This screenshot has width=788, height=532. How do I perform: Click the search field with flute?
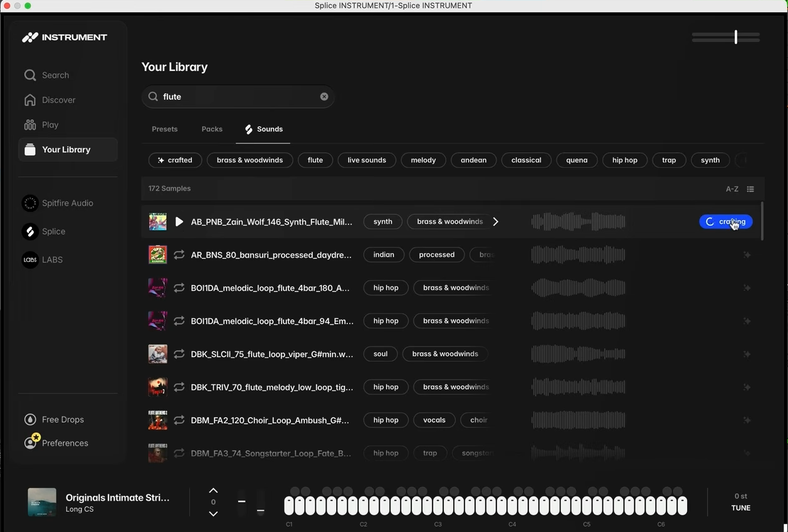pos(238,97)
